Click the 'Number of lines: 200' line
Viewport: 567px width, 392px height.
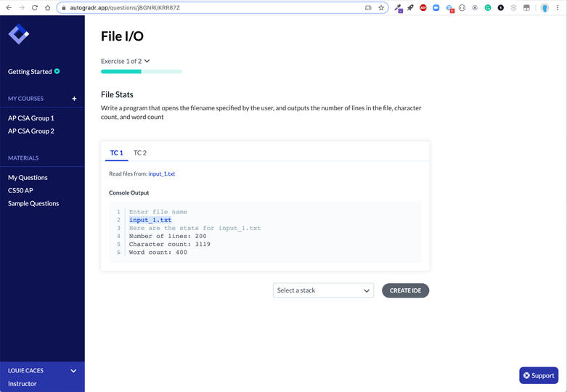click(x=168, y=236)
